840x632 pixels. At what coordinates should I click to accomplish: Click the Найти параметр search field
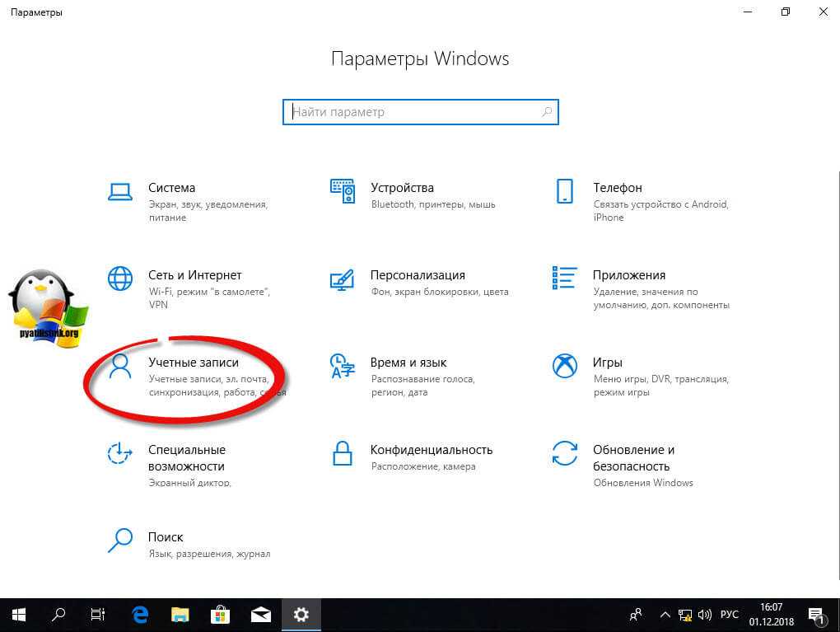point(412,112)
